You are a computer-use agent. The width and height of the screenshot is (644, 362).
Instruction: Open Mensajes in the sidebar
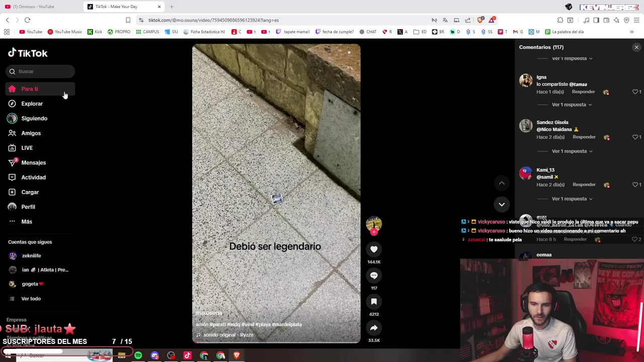[33, 162]
